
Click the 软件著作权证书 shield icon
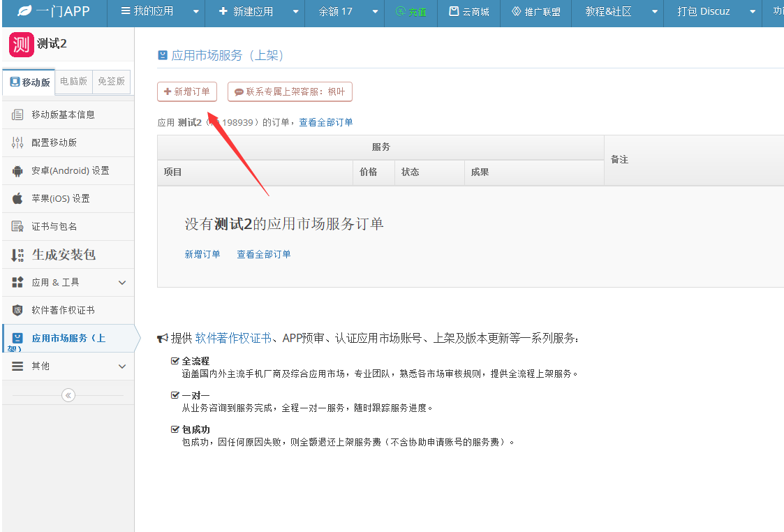(17, 310)
